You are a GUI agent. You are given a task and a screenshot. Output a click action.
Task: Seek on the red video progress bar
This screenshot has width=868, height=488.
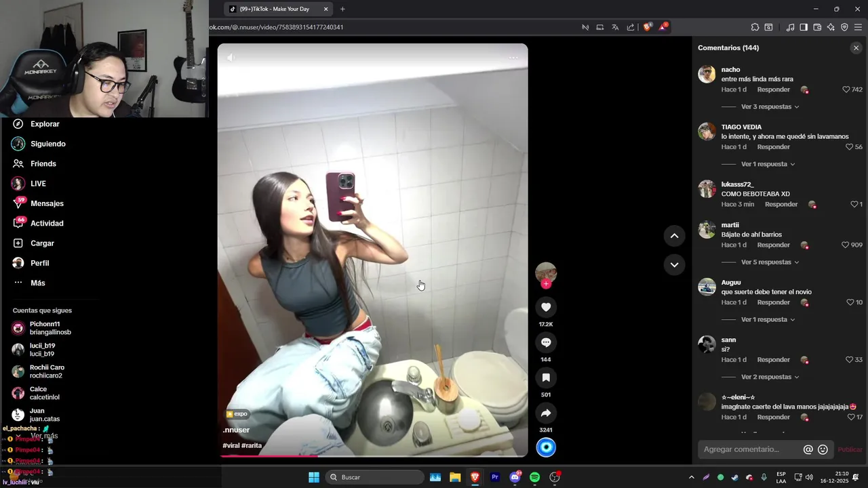(x=372, y=456)
